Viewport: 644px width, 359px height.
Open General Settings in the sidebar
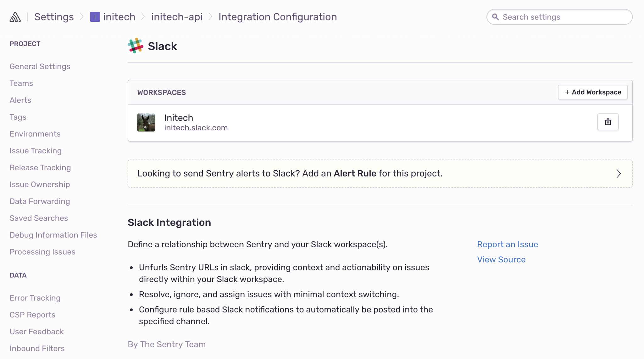[x=40, y=66]
